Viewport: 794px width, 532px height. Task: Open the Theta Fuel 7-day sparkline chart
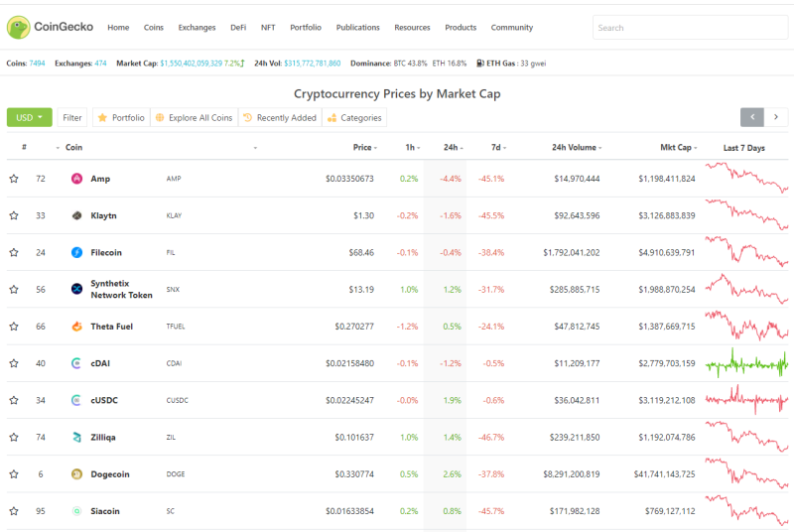point(746,326)
